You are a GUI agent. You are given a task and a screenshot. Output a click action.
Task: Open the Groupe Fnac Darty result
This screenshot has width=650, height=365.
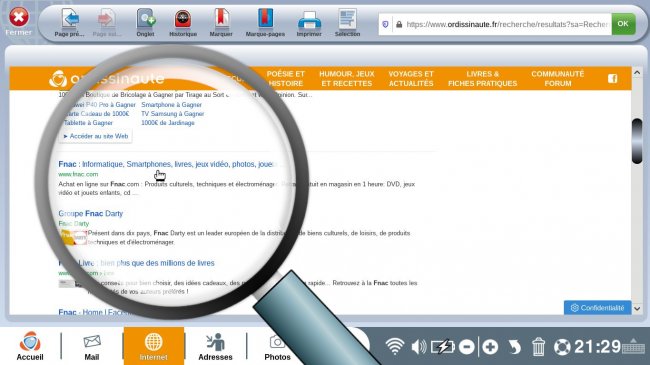(x=91, y=214)
